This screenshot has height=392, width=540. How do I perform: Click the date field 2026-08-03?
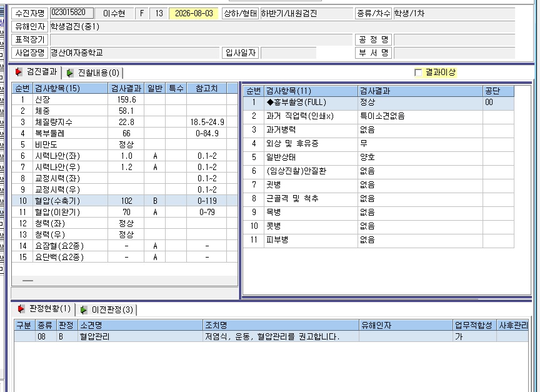coord(194,13)
